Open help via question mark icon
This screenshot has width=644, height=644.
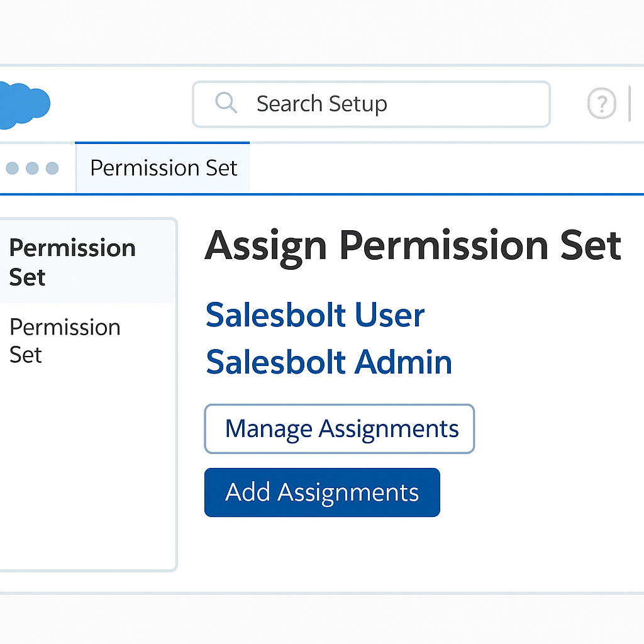coord(601,104)
